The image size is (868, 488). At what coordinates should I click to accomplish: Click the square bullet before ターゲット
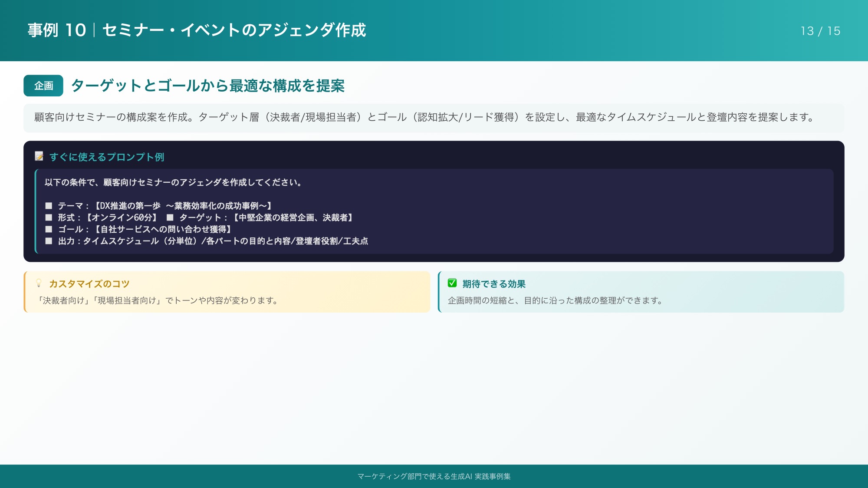pyautogui.click(x=170, y=218)
